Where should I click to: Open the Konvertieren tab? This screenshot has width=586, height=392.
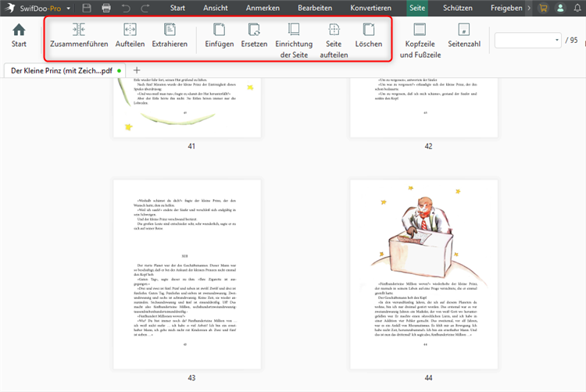pyautogui.click(x=370, y=8)
